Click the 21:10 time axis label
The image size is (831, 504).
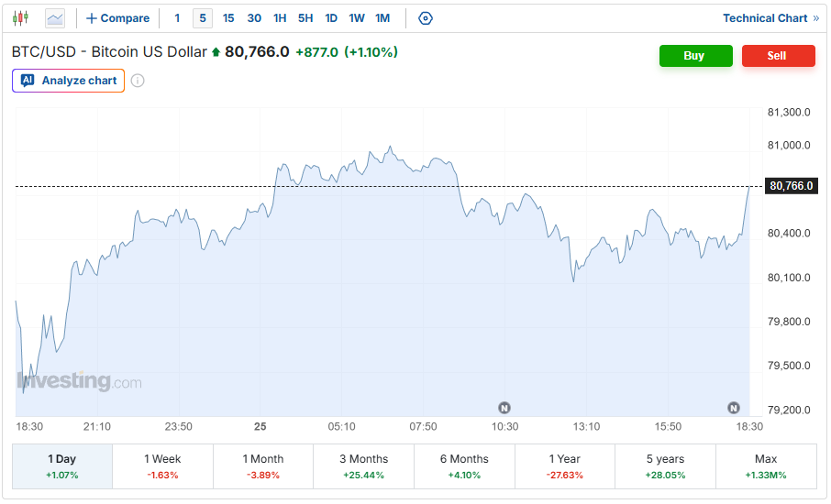pyautogui.click(x=97, y=427)
